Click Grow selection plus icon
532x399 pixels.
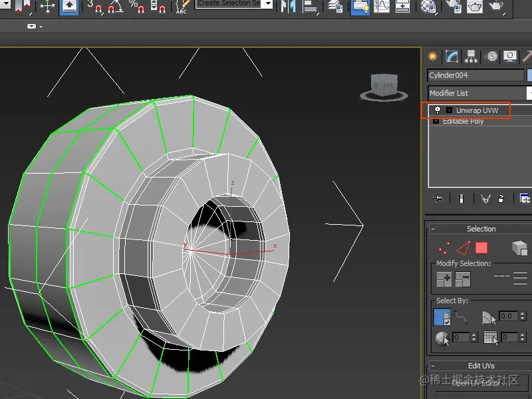point(444,279)
